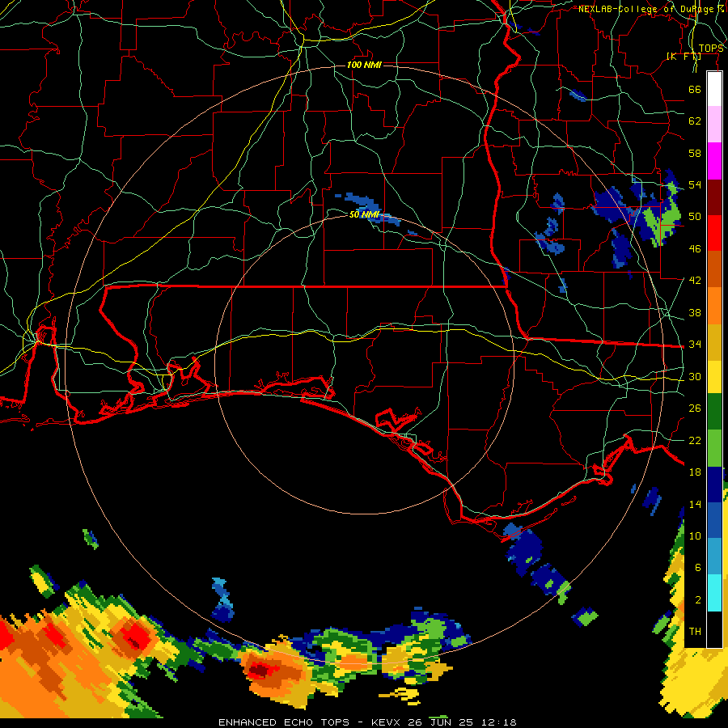Image resolution: width=728 pixels, height=728 pixels.
Task: Click the light pink legend swatch
Action: click(x=714, y=125)
